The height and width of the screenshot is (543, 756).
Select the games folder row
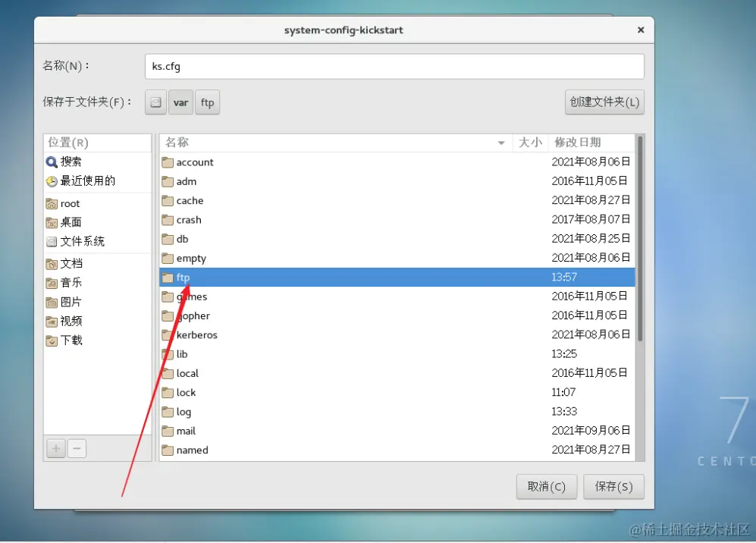[x=397, y=297]
